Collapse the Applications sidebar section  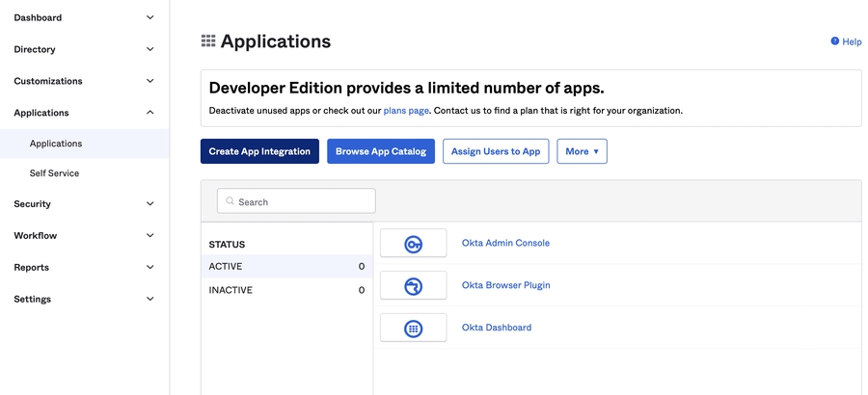[149, 113]
